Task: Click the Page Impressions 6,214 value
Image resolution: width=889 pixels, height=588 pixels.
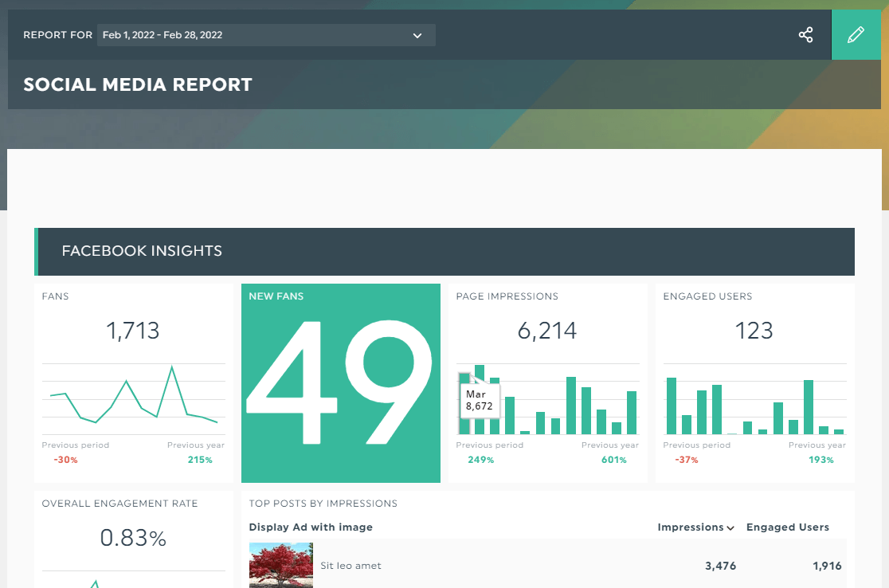Action: click(x=547, y=331)
